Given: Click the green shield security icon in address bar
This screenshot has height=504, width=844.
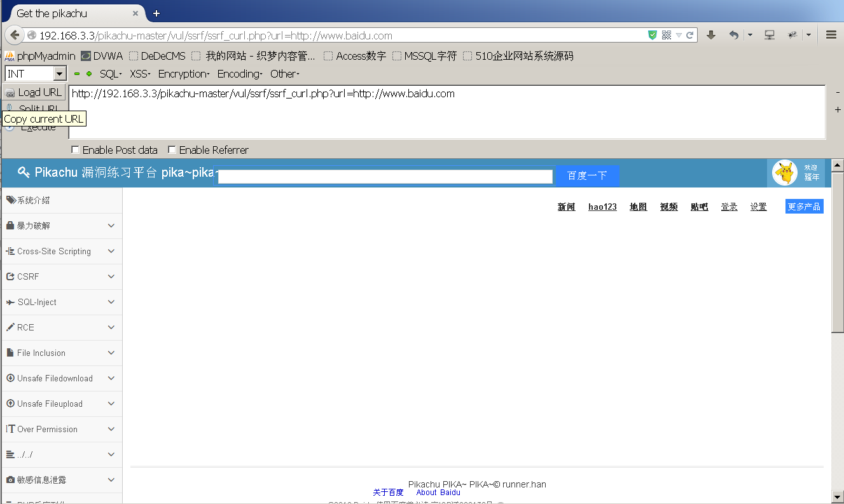Looking at the screenshot, I should point(653,36).
